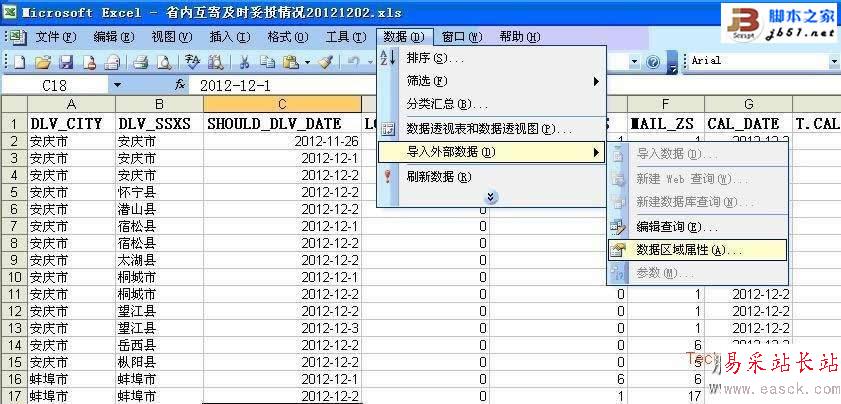The width and height of the screenshot is (841, 404).
Task: Select row 10 header
Action: 14,277
